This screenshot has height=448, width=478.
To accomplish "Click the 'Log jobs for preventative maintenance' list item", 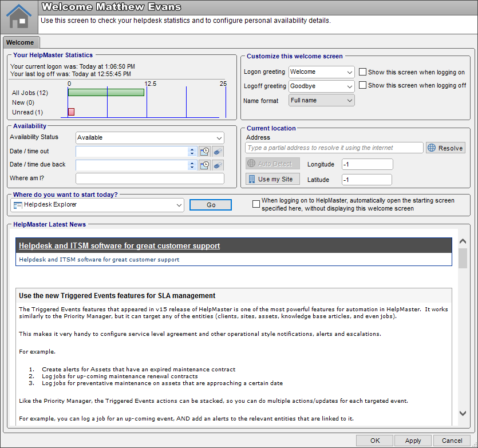I will tap(162, 383).
